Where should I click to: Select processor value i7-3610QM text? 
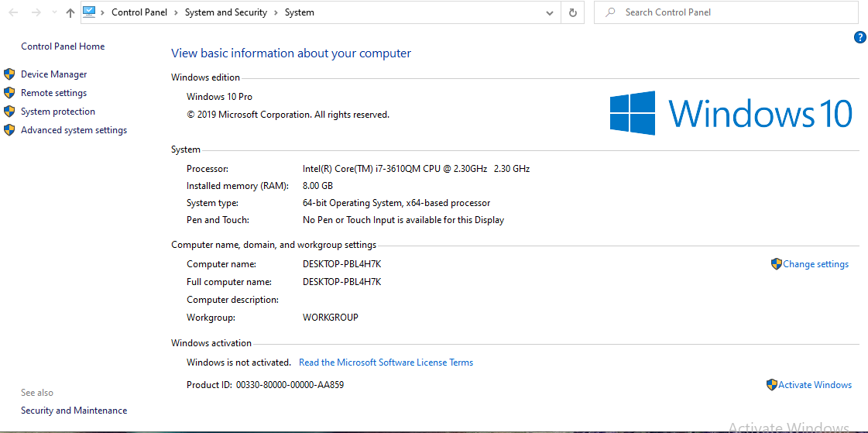(417, 169)
